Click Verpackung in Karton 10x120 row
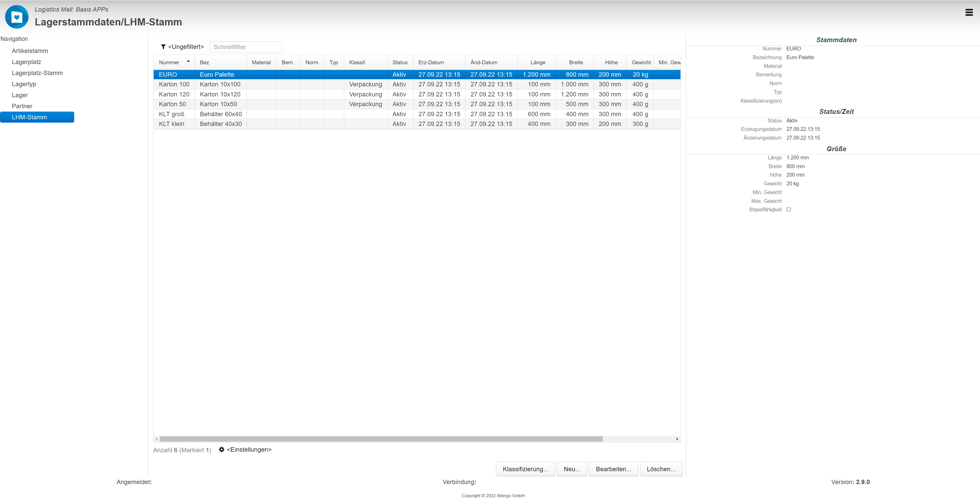This screenshot has width=980, height=500. point(366,94)
